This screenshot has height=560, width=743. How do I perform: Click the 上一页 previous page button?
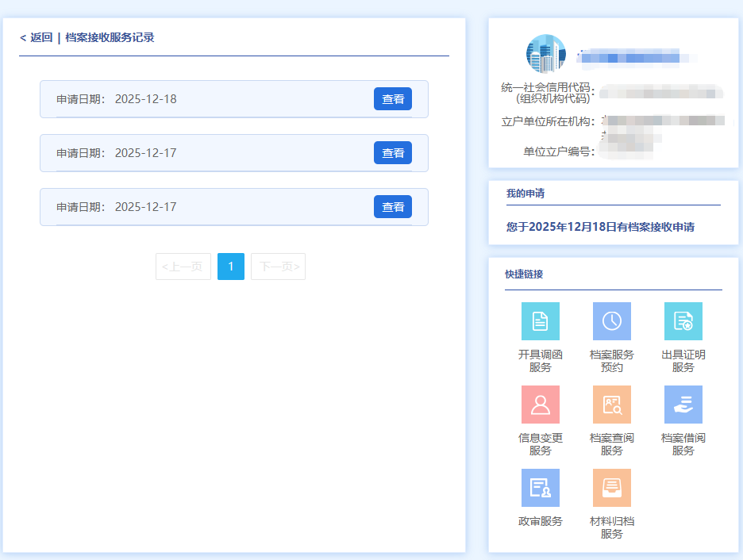[183, 267]
